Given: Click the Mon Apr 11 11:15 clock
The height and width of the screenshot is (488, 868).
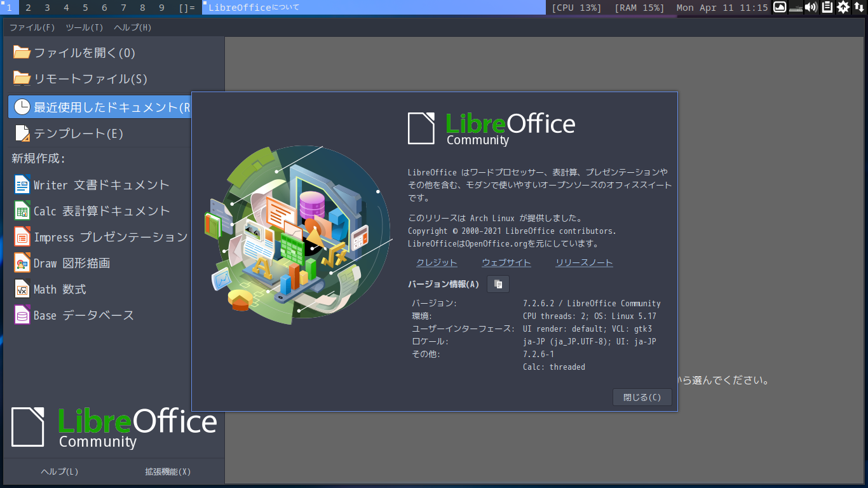Looking at the screenshot, I should (x=722, y=8).
